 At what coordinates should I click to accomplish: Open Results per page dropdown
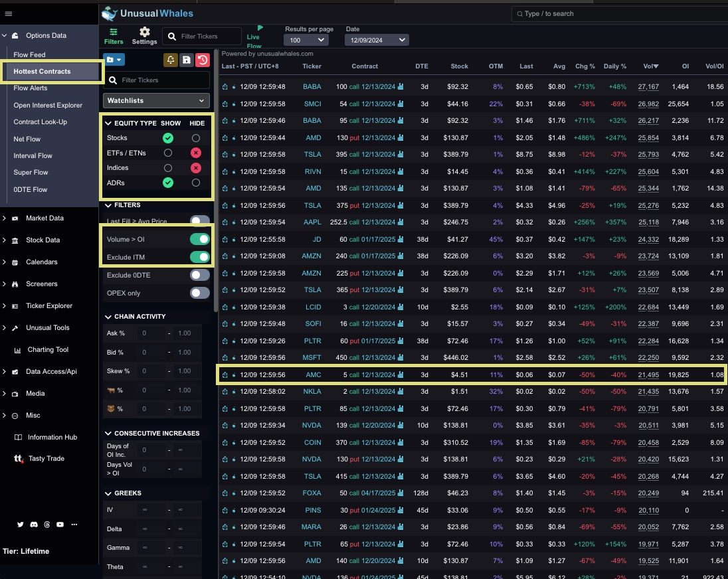[x=307, y=41]
